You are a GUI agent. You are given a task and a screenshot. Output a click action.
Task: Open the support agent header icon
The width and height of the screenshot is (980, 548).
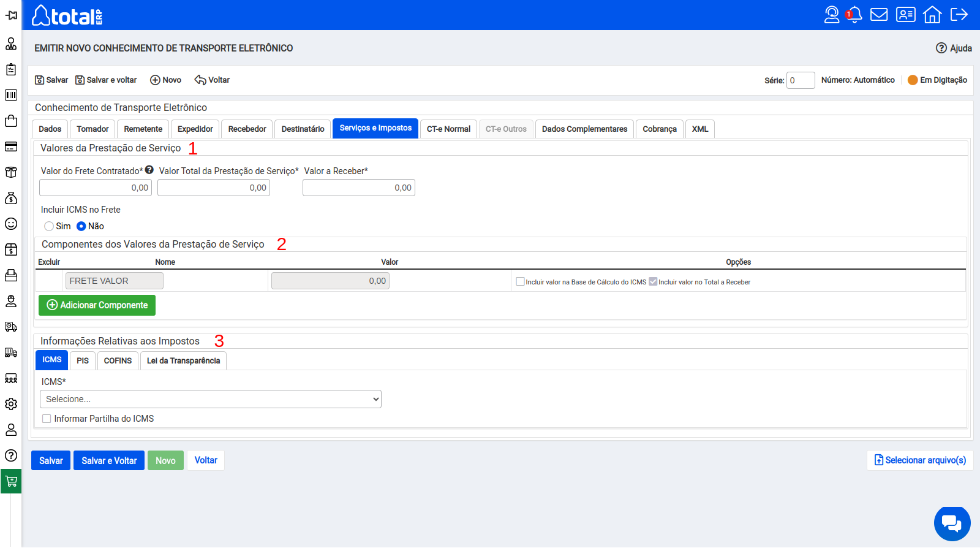tap(832, 15)
